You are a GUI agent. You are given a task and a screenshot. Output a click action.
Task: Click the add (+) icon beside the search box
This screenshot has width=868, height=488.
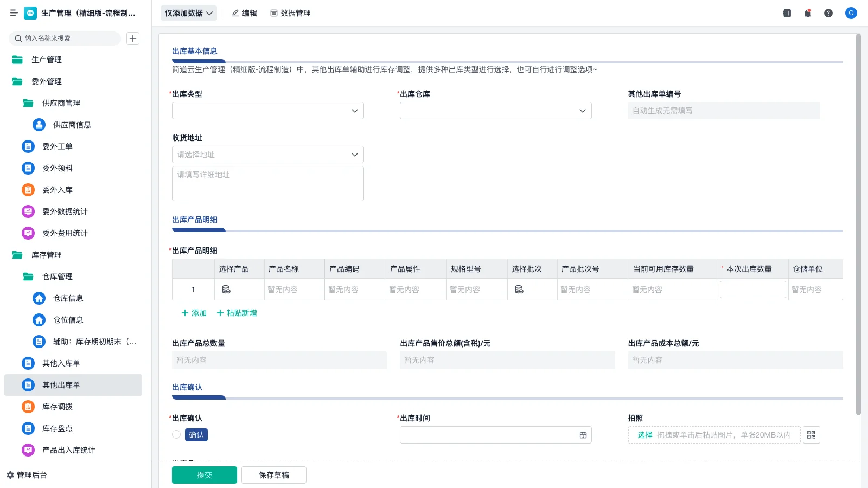click(x=133, y=38)
